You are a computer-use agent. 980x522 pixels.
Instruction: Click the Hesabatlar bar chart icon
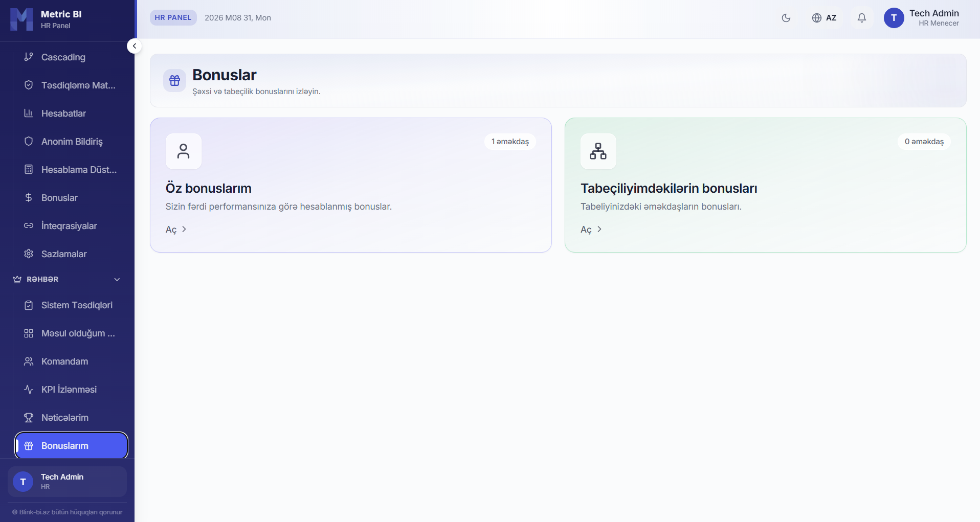(x=29, y=113)
